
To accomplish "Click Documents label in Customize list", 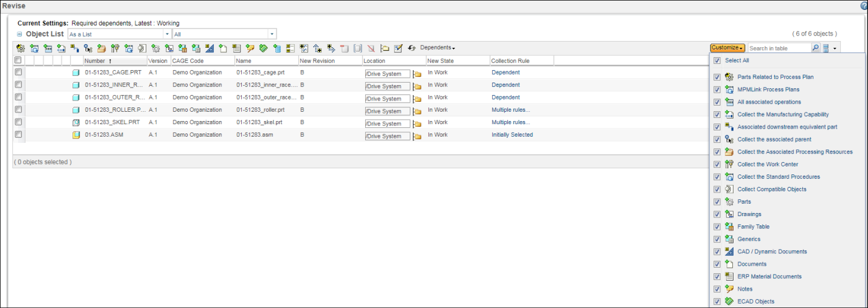I will tap(751, 264).
